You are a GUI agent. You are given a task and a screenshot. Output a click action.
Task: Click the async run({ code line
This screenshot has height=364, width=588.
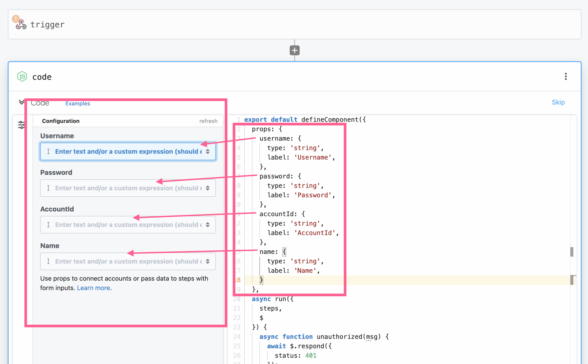tap(273, 299)
